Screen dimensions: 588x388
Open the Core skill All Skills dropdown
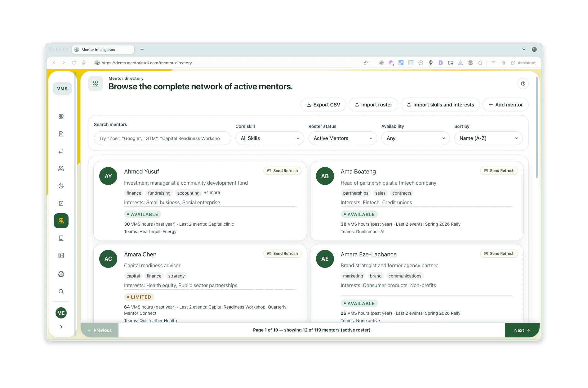pyautogui.click(x=270, y=138)
